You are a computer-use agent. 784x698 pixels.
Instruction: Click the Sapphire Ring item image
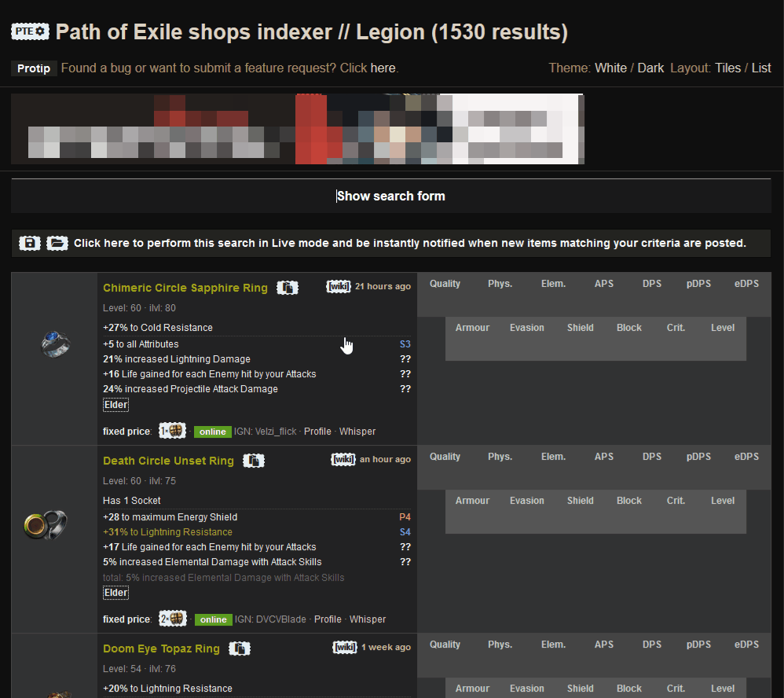pyautogui.click(x=55, y=343)
